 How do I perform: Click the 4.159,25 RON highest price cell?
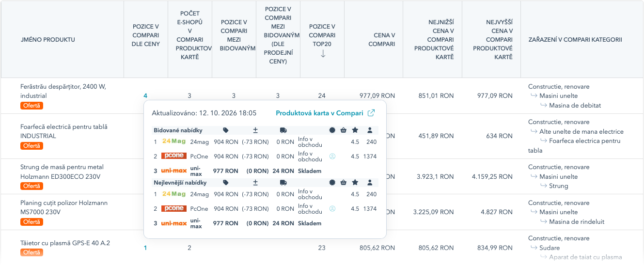point(492,176)
